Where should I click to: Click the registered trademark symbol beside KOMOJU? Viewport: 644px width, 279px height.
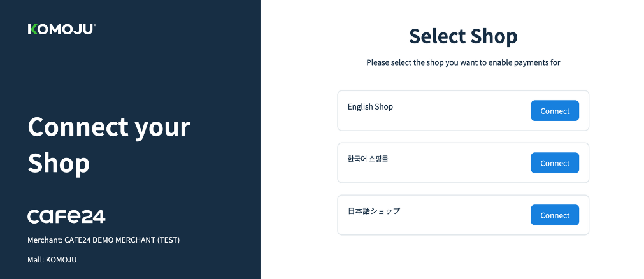point(95,25)
